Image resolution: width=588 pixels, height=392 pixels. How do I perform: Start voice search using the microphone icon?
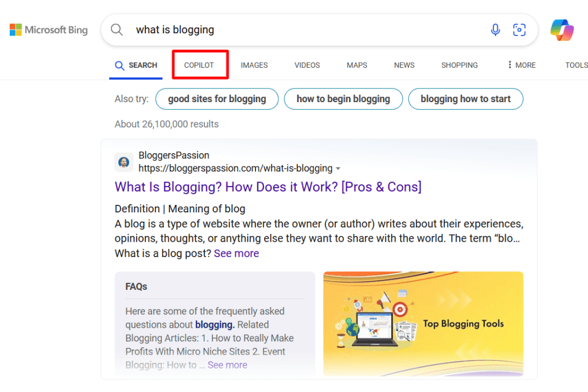495,29
